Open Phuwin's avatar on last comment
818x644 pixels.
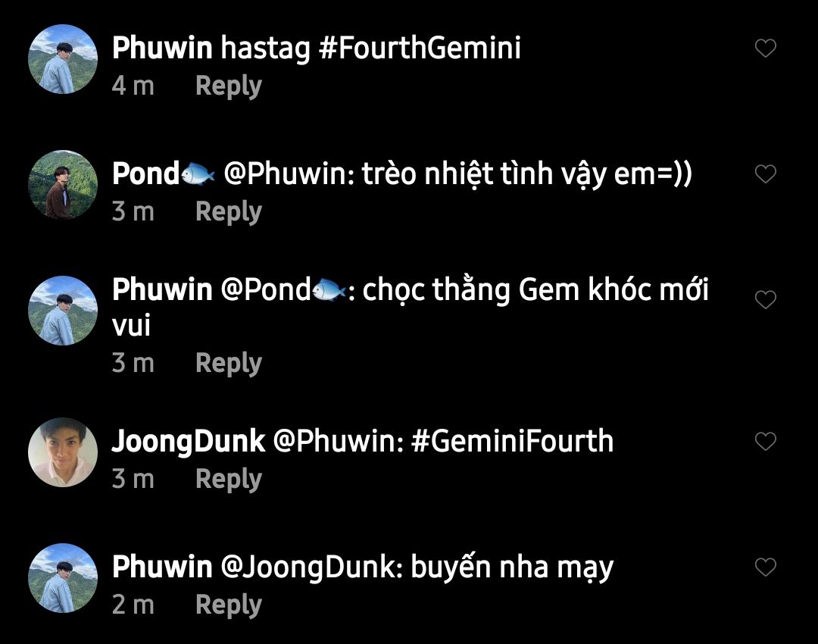pos(63,577)
